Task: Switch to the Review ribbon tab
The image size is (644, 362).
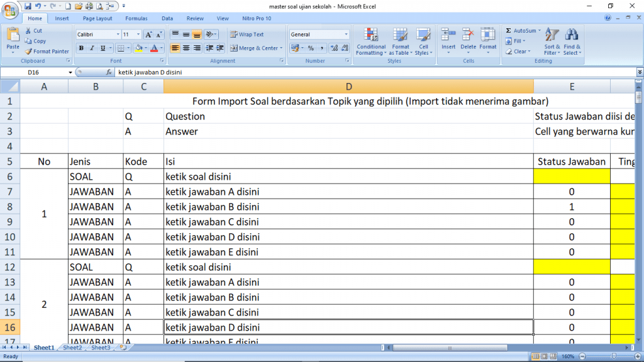Action: [195, 18]
